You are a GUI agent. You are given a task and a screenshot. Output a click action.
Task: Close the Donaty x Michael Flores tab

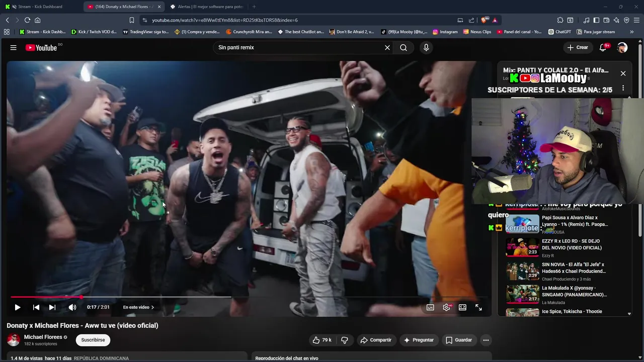[159, 7]
